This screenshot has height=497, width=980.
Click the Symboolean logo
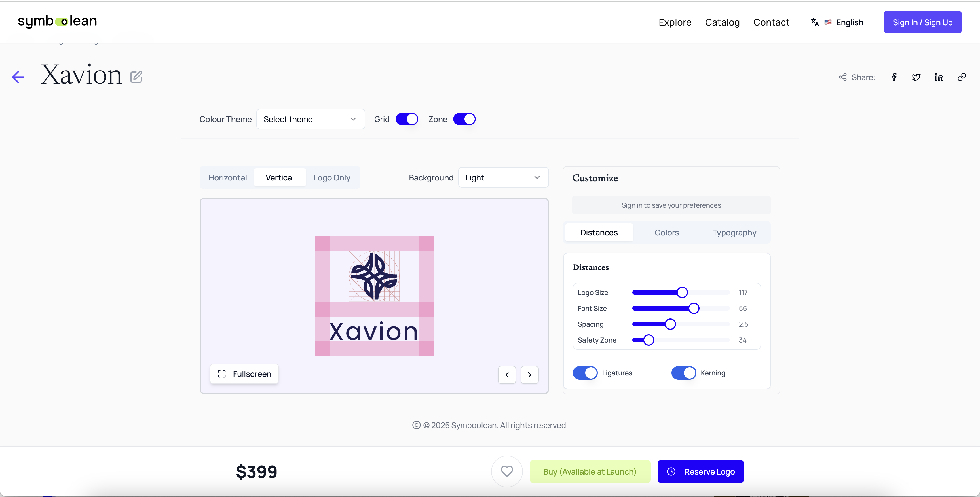(58, 21)
